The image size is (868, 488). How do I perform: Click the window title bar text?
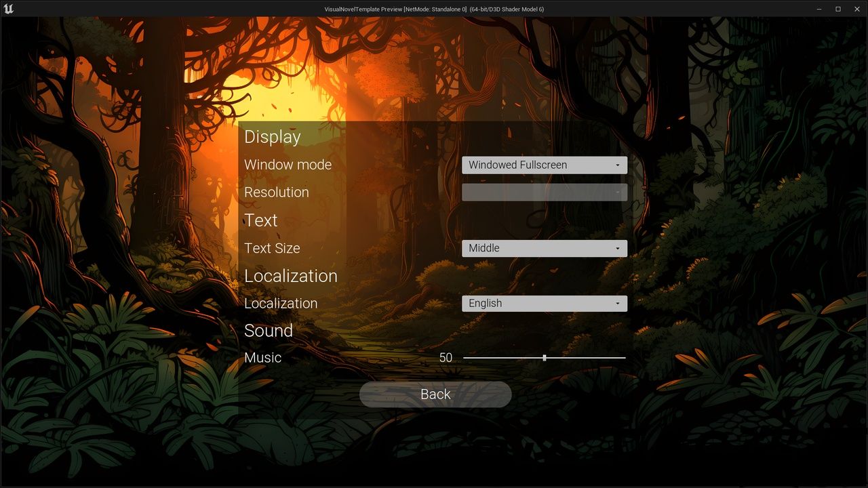(x=434, y=9)
